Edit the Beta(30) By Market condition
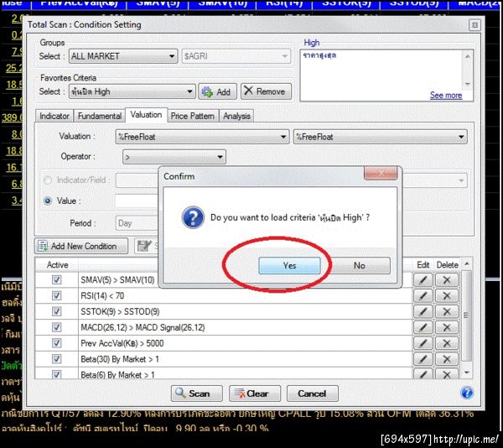Image resolution: width=503 pixels, height=448 pixels. point(423,359)
